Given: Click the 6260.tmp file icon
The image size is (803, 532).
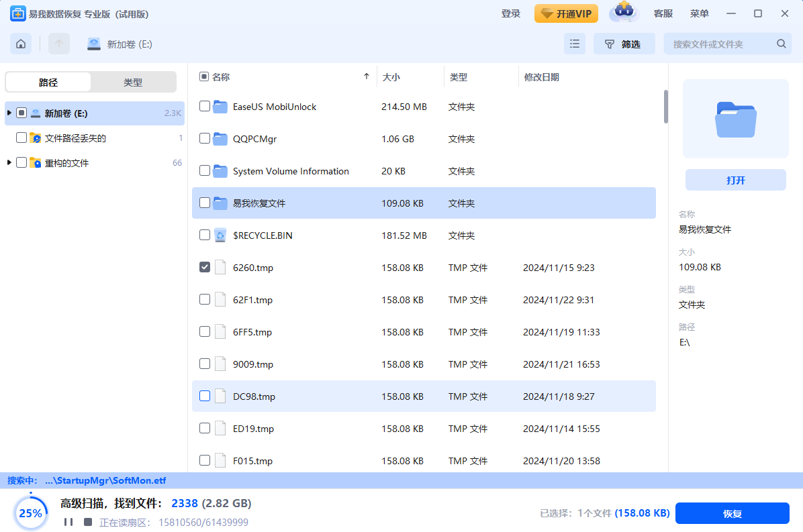Looking at the screenshot, I should 220,268.
